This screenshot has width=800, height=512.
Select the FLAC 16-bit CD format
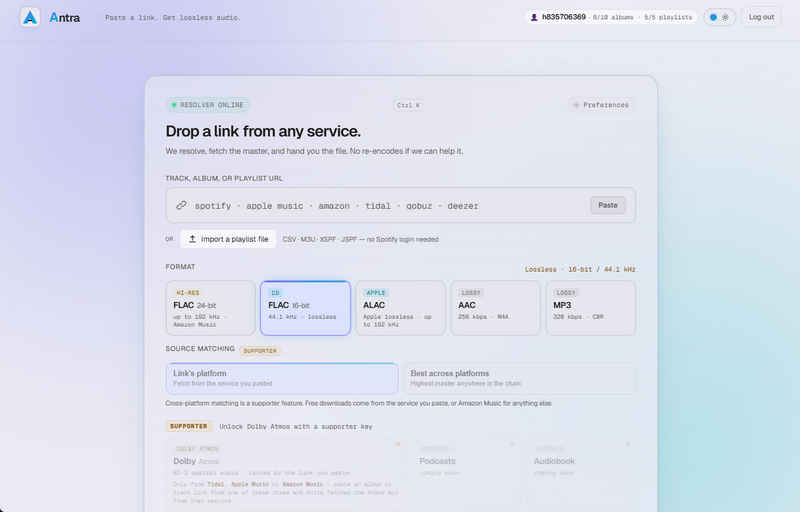(305, 308)
